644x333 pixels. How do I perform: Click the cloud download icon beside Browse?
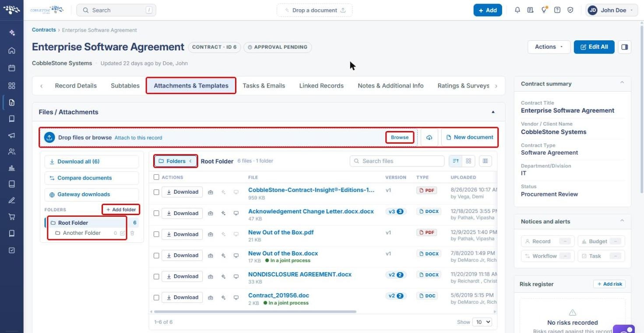429,138
